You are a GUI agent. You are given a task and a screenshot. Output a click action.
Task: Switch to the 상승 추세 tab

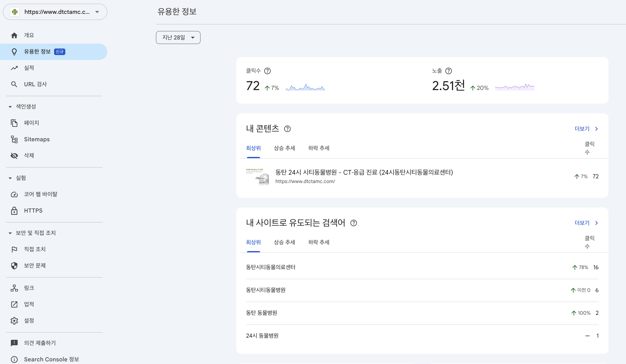[x=284, y=148]
